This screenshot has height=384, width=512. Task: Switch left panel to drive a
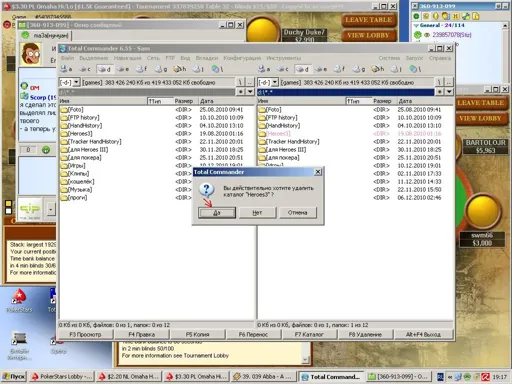66,69
